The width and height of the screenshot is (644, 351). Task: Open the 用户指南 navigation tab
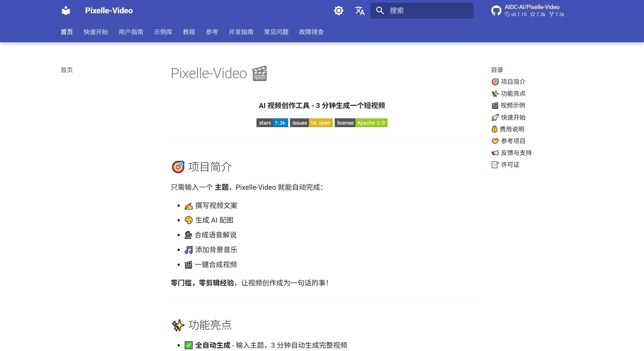tap(131, 32)
